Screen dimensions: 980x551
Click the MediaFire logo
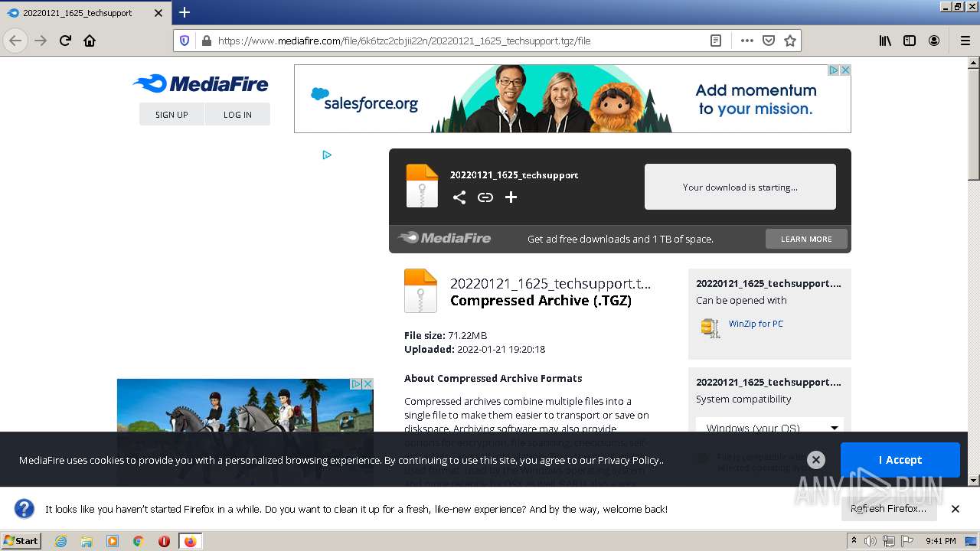(x=201, y=84)
